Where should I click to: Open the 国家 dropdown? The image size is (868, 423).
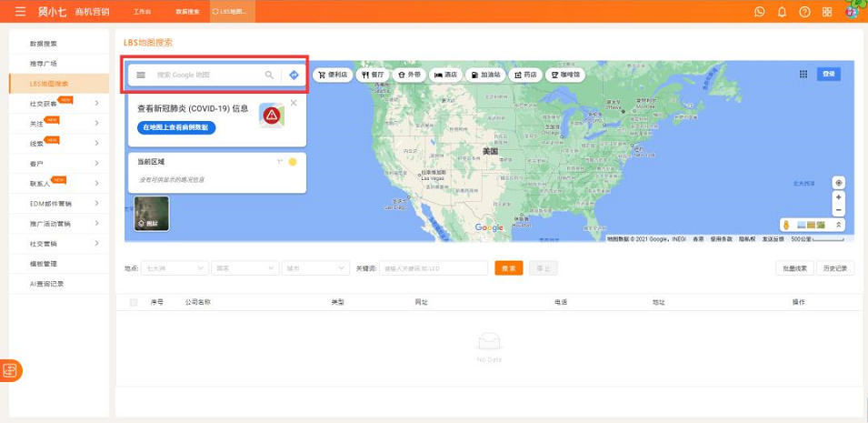tap(245, 268)
